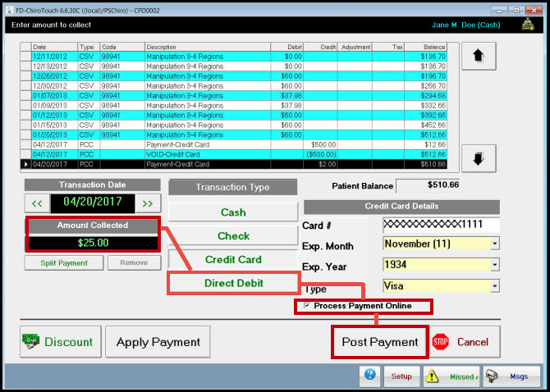Open the Exp. Year dropdown
This screenshot has height=392, width=550.
(495, 265)
